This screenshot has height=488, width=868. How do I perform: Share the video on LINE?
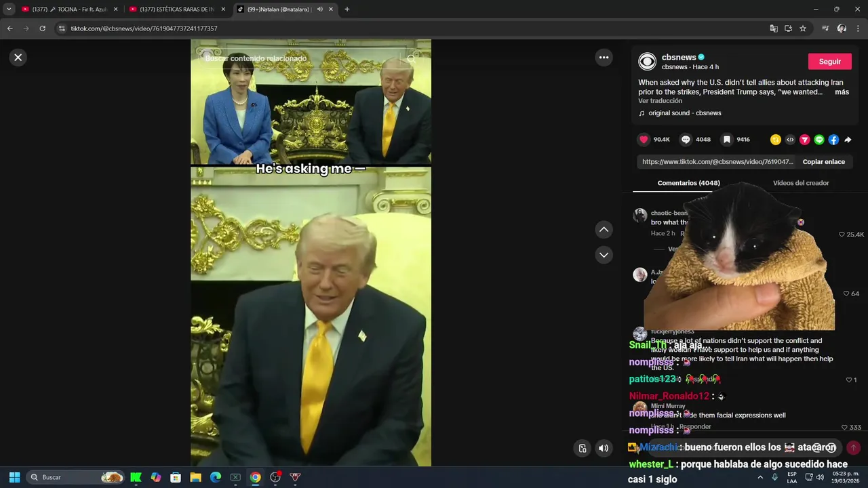coord(819,140)
